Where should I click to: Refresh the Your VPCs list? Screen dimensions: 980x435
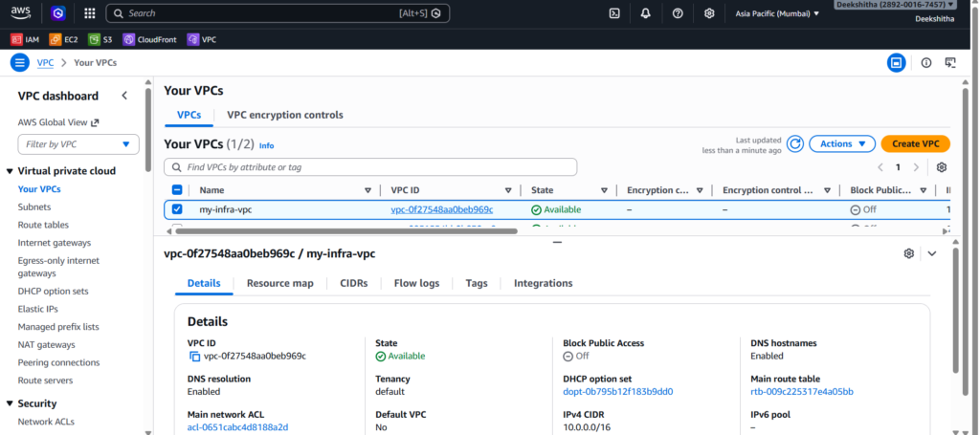coord(795,144)
